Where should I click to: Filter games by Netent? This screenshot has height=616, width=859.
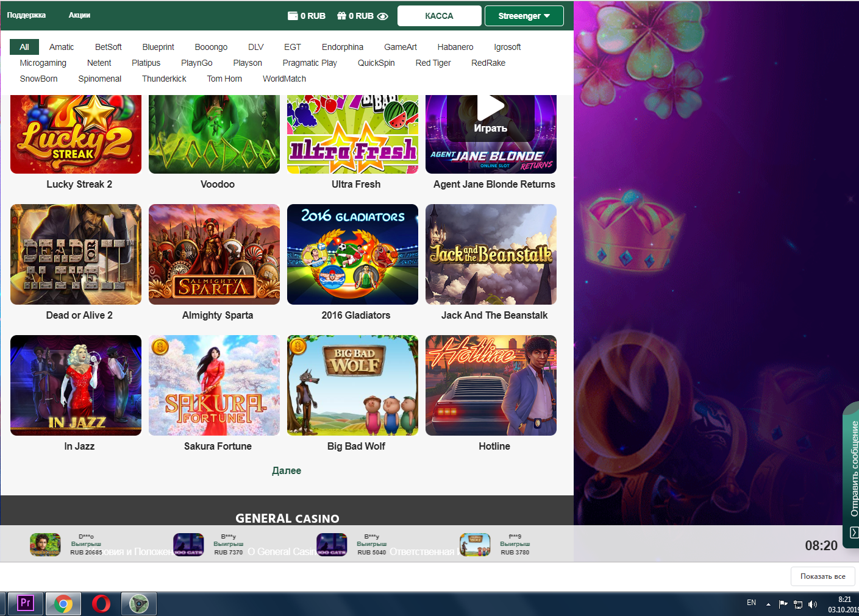[x=99, y=63]
